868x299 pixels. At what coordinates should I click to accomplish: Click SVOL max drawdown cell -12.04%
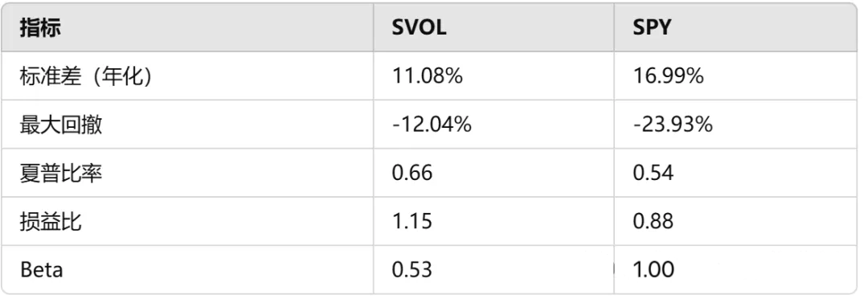(432, 125)
